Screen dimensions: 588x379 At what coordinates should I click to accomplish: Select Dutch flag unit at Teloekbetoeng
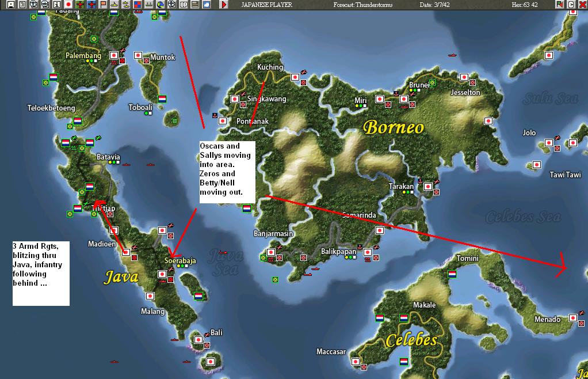78,121
